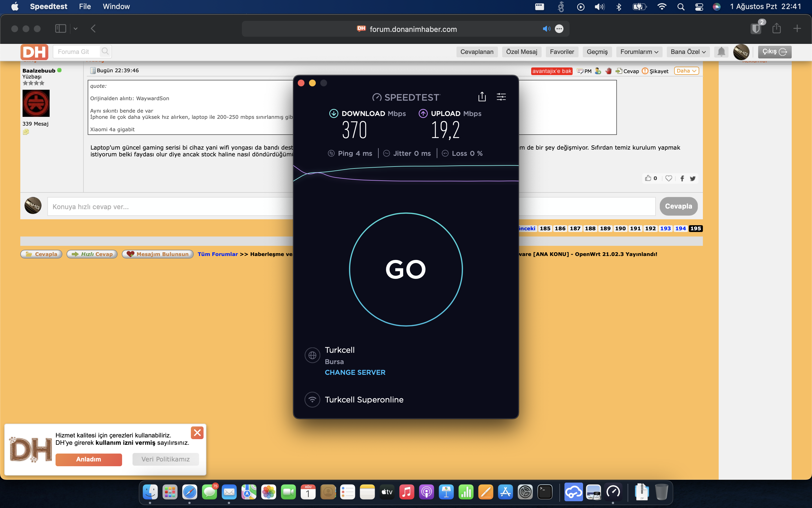Open the Safari shield extension icon
This screenshot has height=508, width=812.
[x=756, y=28]
